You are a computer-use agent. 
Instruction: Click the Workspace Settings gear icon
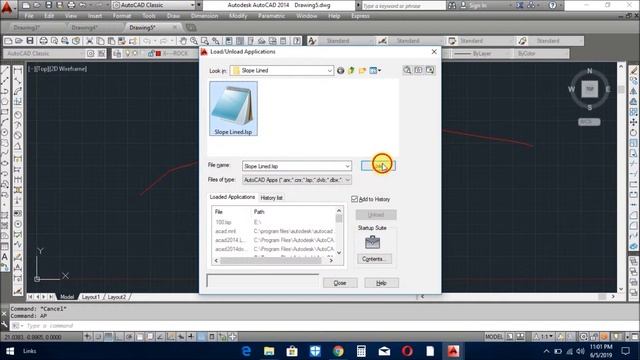click(x=91, y=53)
